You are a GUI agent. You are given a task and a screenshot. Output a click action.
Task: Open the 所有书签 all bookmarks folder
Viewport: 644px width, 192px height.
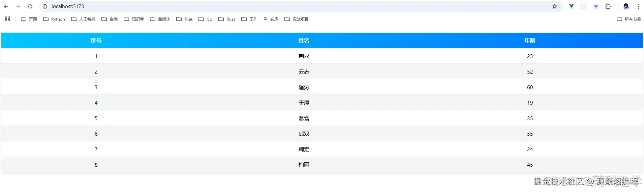click(629, 19)
